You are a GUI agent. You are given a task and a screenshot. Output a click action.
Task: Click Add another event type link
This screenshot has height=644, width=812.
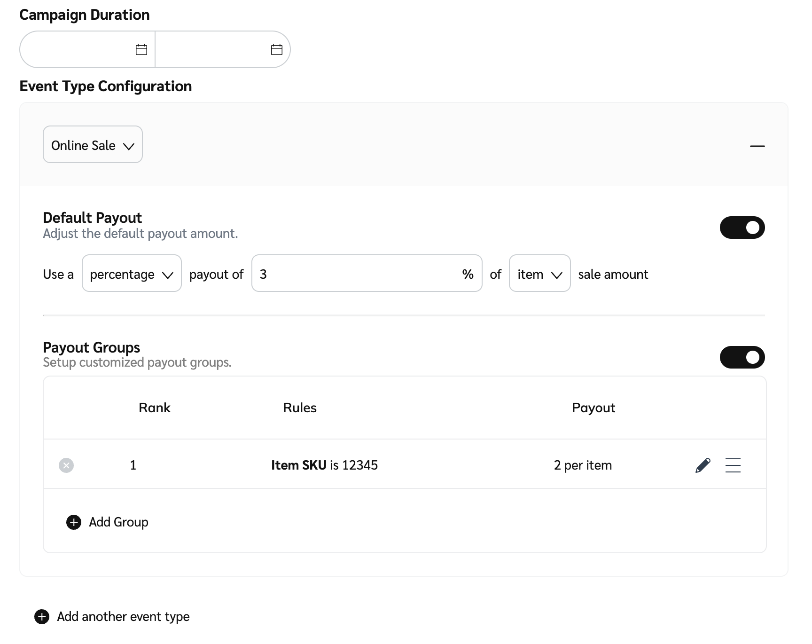click(123, 617)
